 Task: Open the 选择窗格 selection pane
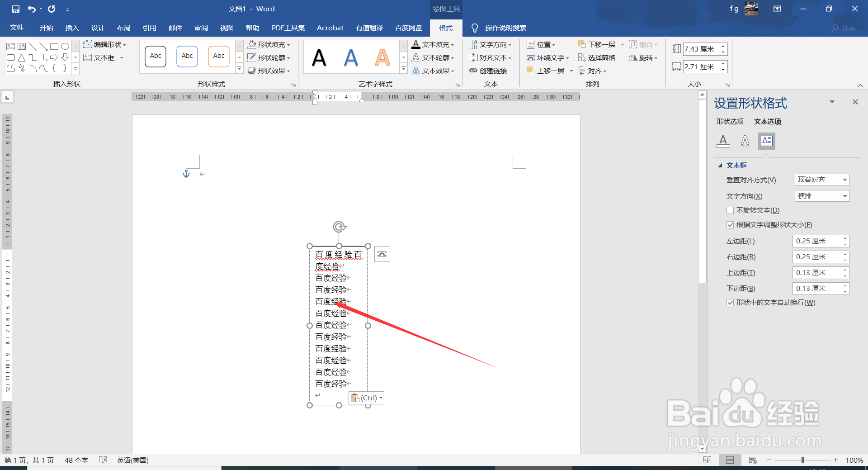tap(598, 57)
